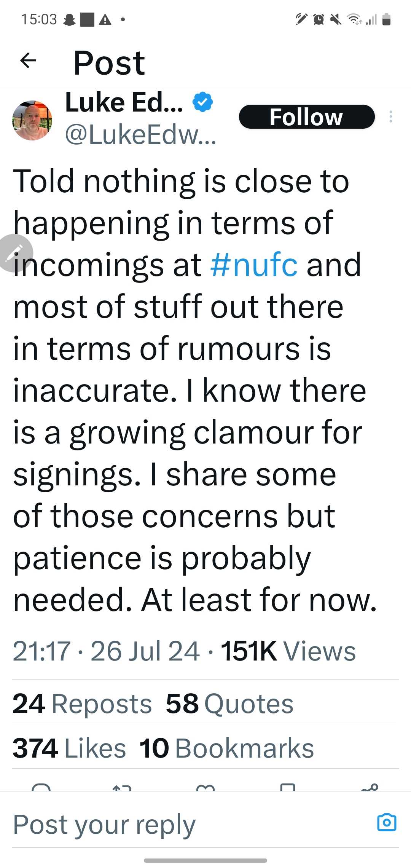Open the #nufc hashtag link
Viewport: 411px width, 868px height.
[x=254, y=265]
